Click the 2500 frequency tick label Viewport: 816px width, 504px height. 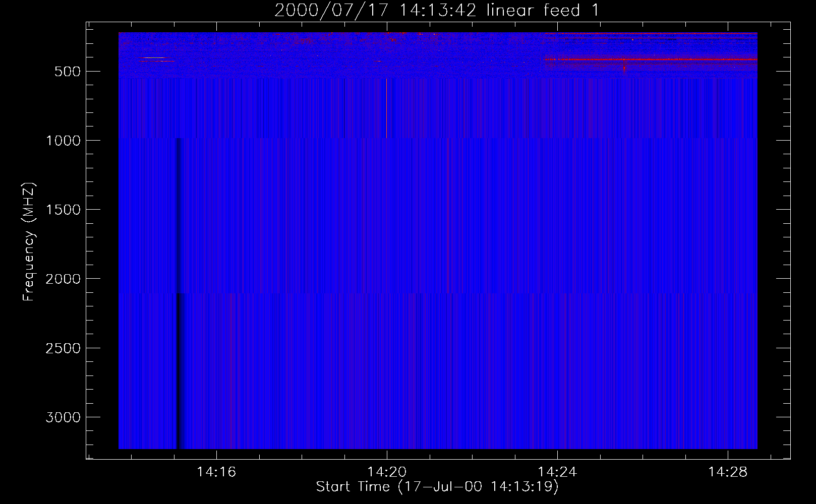click(x=63, y=348)
